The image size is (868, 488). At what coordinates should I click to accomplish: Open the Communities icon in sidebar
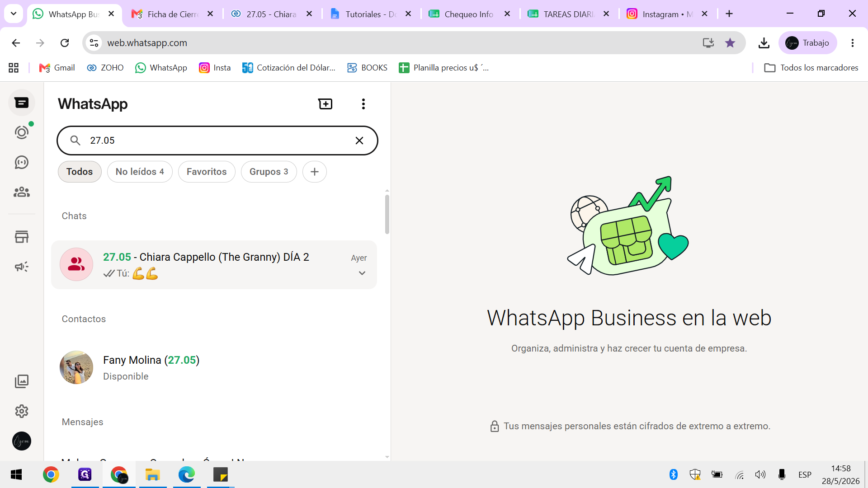click(x=22, y=192)
